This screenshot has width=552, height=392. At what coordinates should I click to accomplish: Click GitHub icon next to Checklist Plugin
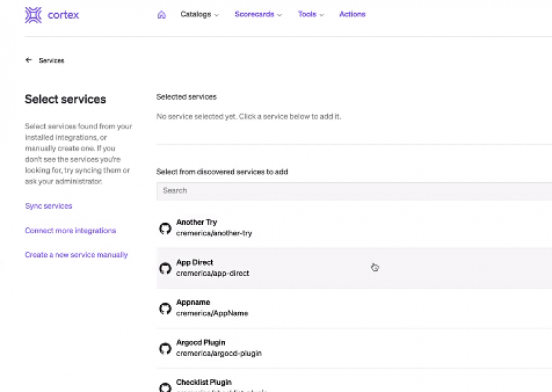(165, 386)
